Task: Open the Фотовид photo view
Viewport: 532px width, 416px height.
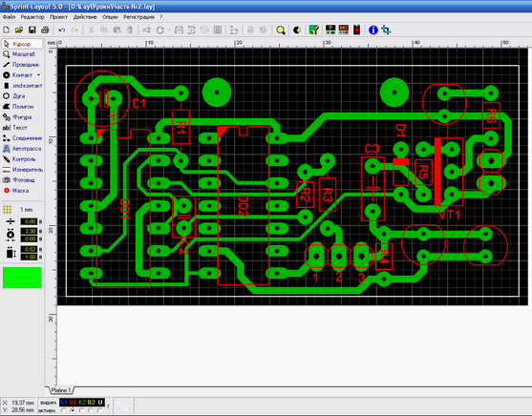Action: 22,180
